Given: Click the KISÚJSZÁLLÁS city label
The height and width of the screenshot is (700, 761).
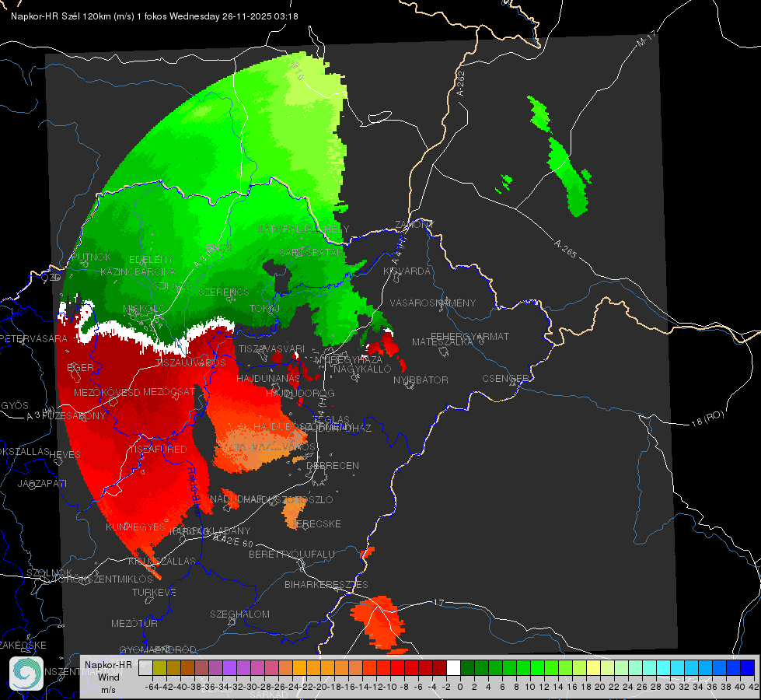Looking at the screenshot, I should pos(162,561).
